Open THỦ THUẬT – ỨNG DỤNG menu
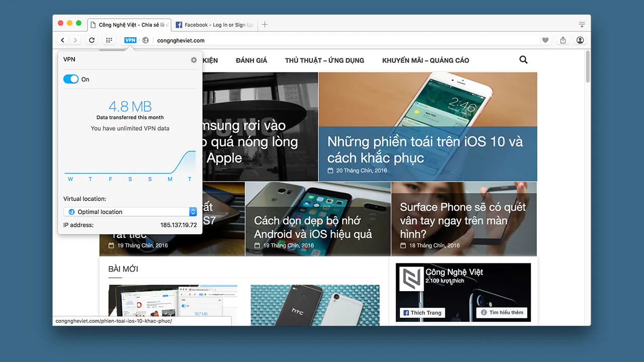The image size is (644, 362). [325, 60]
